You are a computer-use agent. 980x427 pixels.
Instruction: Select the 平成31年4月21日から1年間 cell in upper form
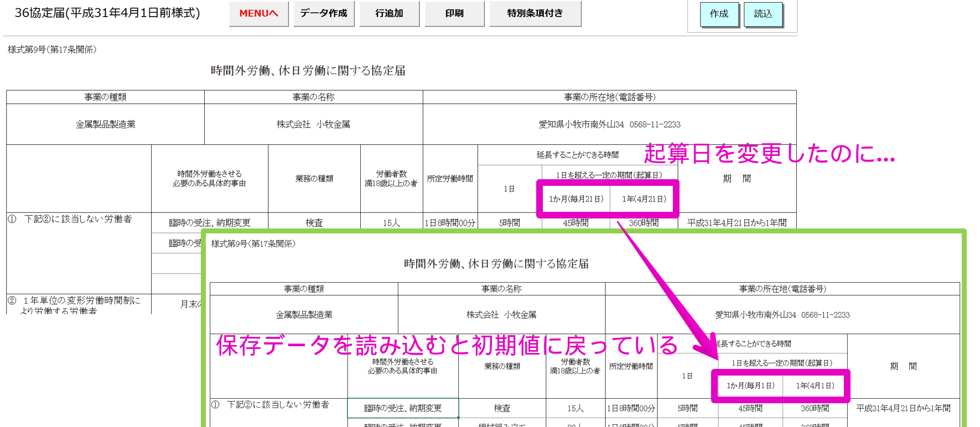[x=737, y=223]
